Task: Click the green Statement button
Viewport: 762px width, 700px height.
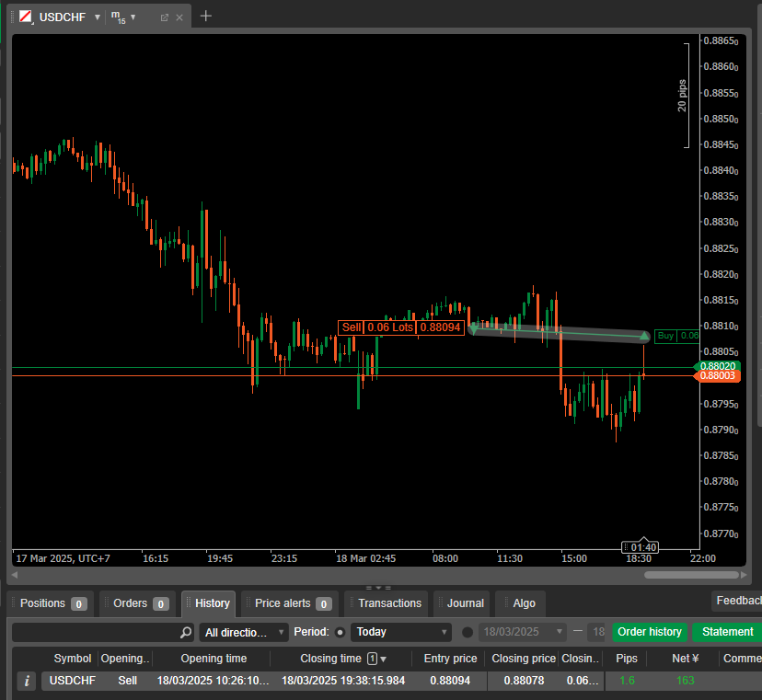Action: point(727,632)
